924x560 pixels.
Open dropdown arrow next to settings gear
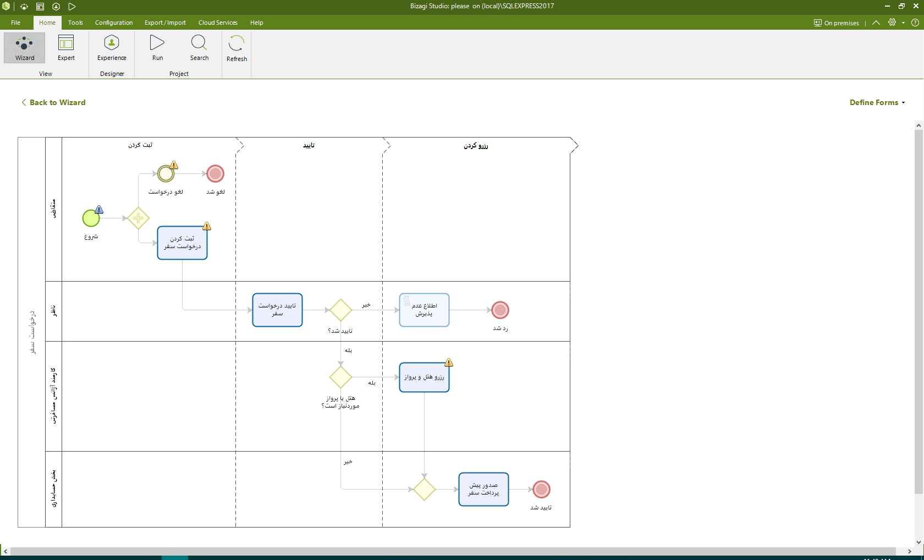pyautogui.click(x=903, y=23)
